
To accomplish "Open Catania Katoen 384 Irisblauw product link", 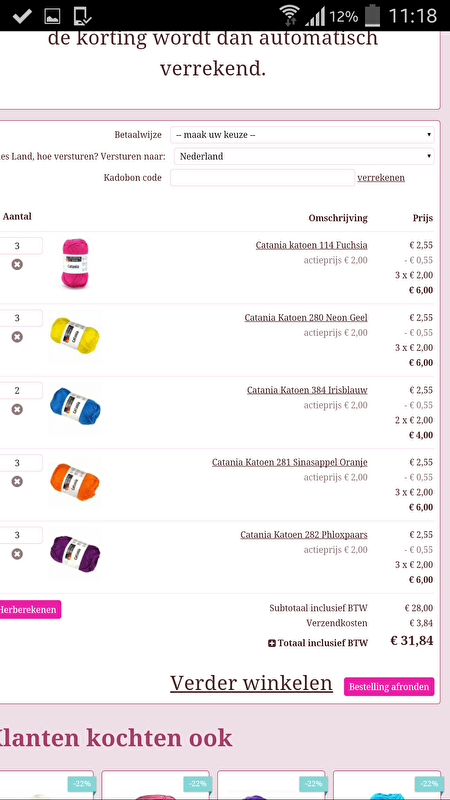I will pyautogui.click(x=307, y=390).
